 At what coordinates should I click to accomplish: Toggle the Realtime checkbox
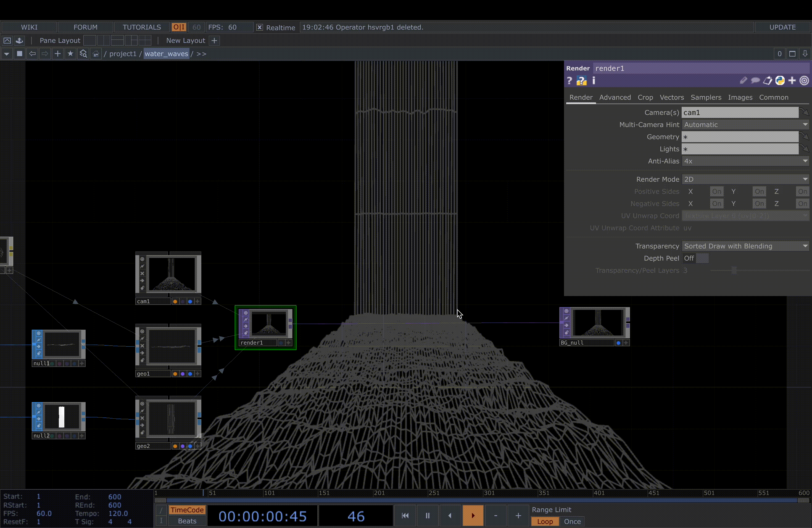(259, 27)
